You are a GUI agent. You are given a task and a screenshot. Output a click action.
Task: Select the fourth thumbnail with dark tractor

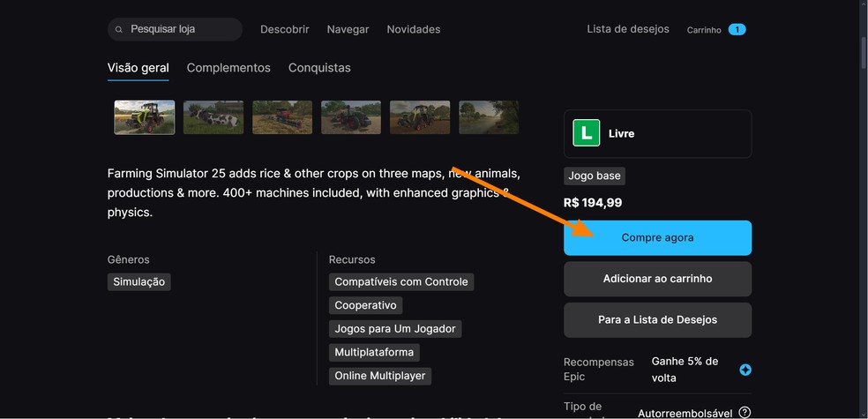pos(351,117)
